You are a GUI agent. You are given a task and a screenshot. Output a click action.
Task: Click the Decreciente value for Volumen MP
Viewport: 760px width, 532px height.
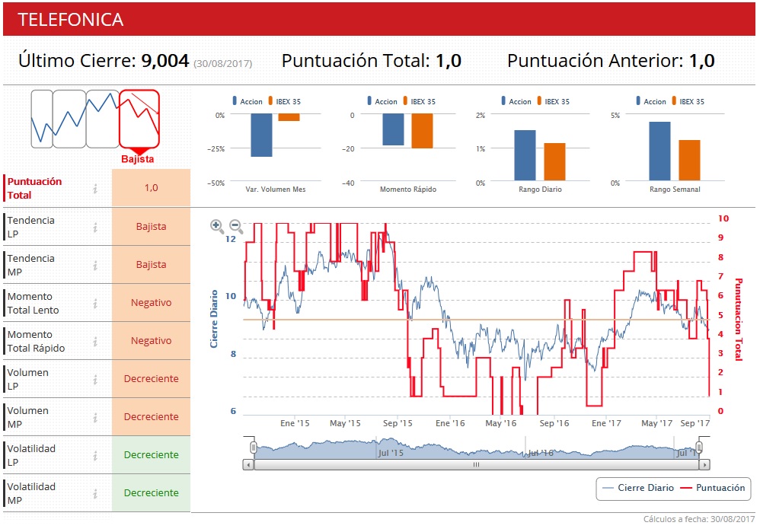click(152, 416)
